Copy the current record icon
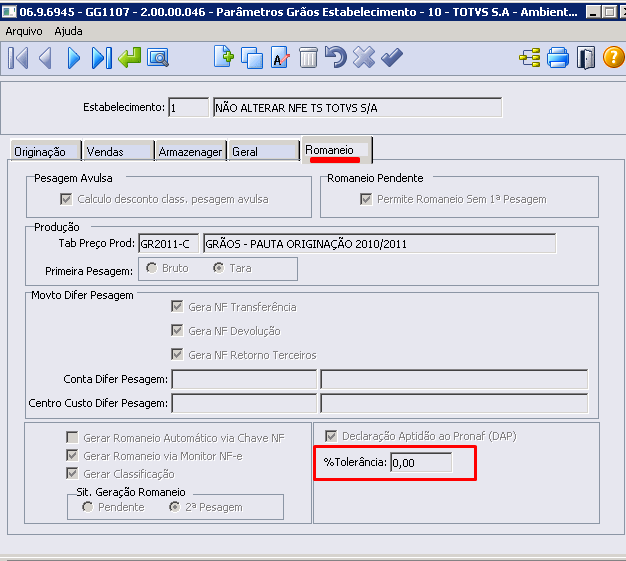 click(x=252, y=58)
